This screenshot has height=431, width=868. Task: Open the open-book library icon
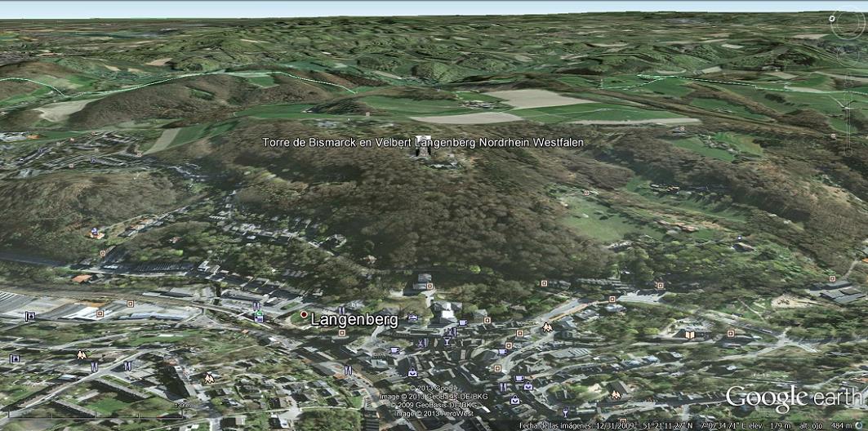tap(690, 334)
